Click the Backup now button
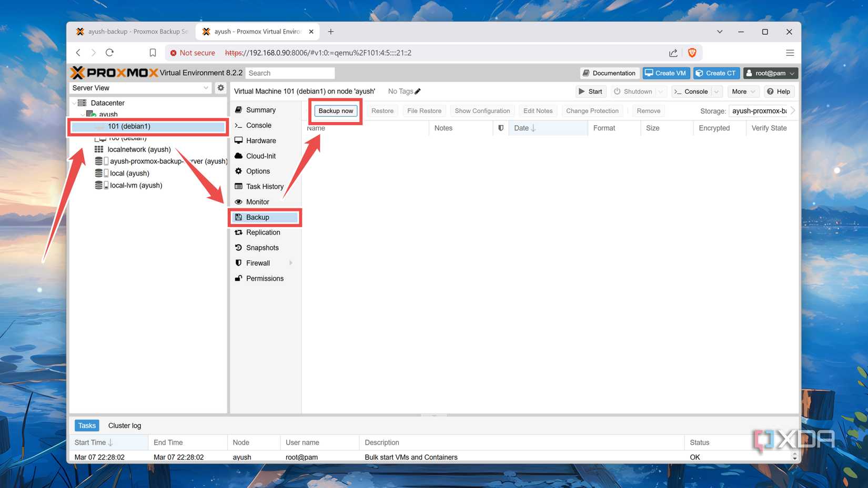Image resolution: width=868 pixels, height=488 pixels. pos(335,110)
